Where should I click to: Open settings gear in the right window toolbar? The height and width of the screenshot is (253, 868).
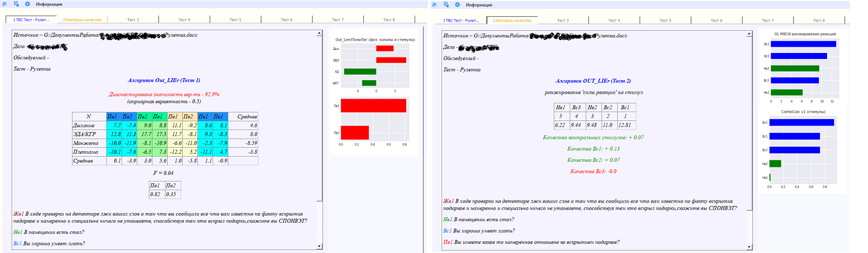458,5
